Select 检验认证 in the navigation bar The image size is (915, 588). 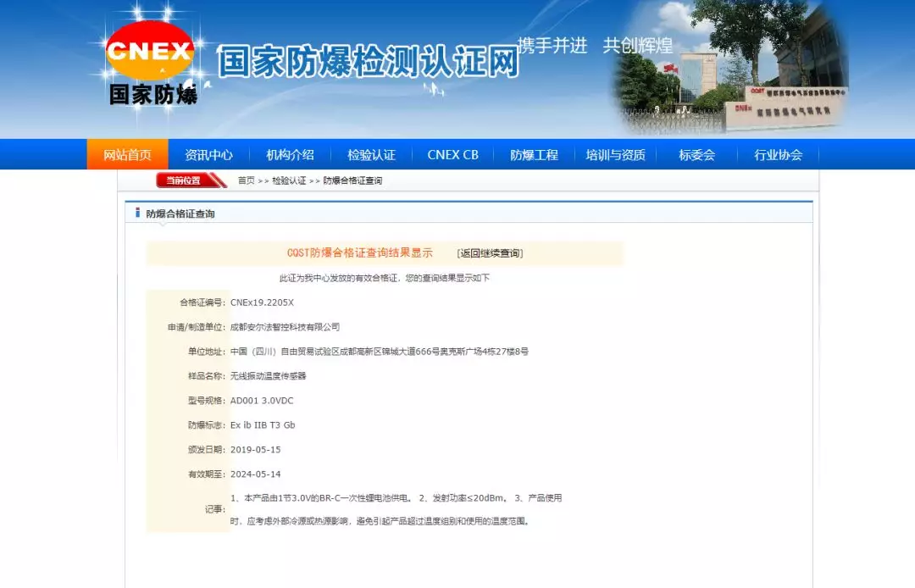[x=371, y=155]
